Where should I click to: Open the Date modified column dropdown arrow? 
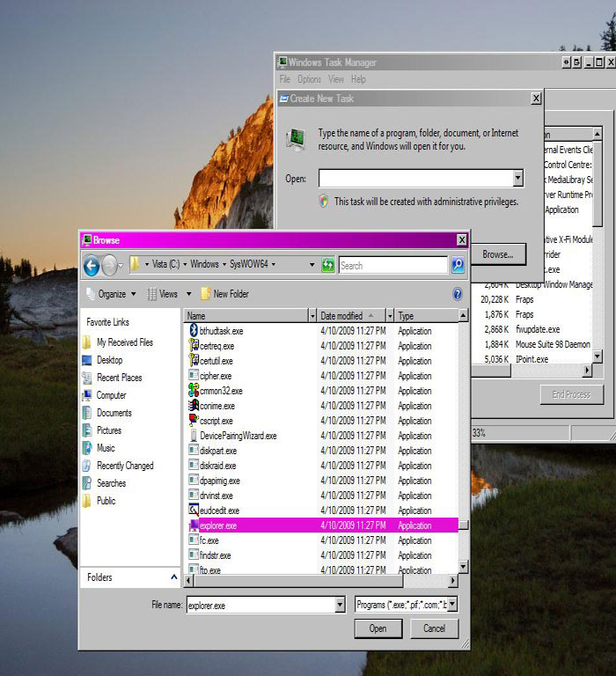point(390,316)
